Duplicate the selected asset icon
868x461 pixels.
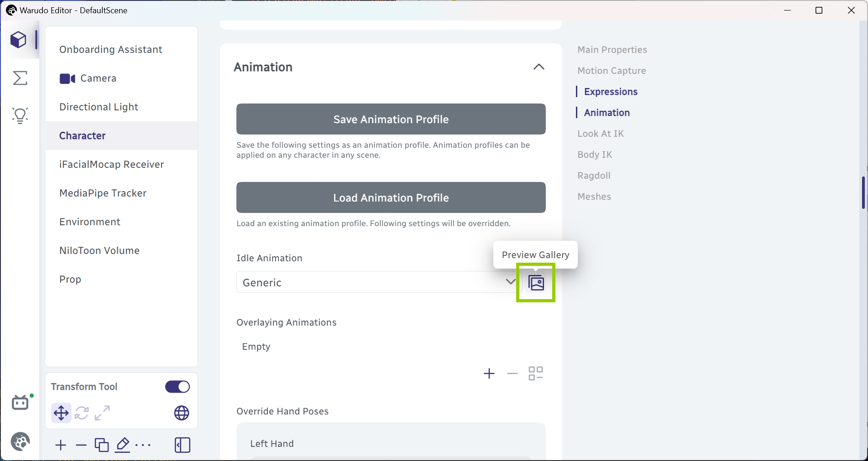(101, 445)
